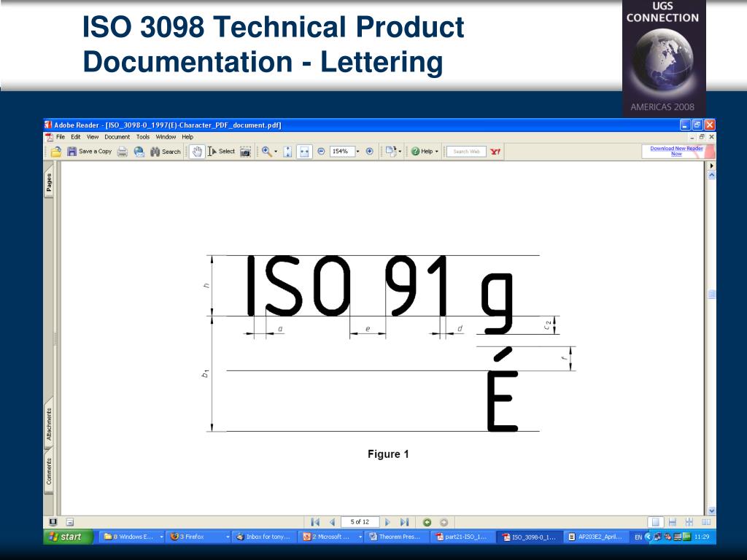
Task: Switch to Windows Explorer taskbar group
Action: (133, 537)
